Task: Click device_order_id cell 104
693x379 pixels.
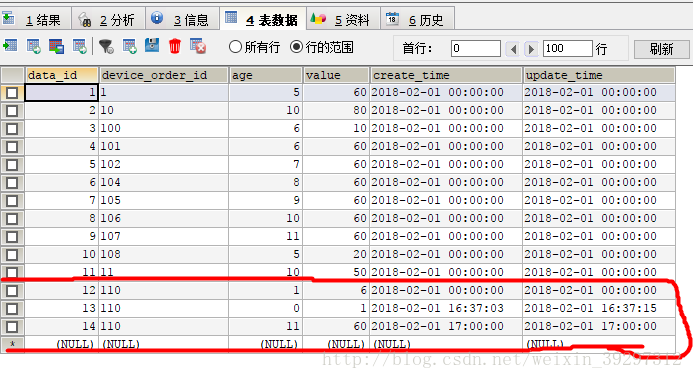Action: [x=164, y=182]
